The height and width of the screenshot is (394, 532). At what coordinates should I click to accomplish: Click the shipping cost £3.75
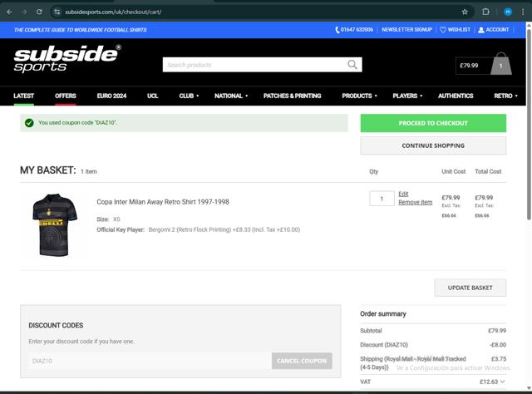point(499,359)
